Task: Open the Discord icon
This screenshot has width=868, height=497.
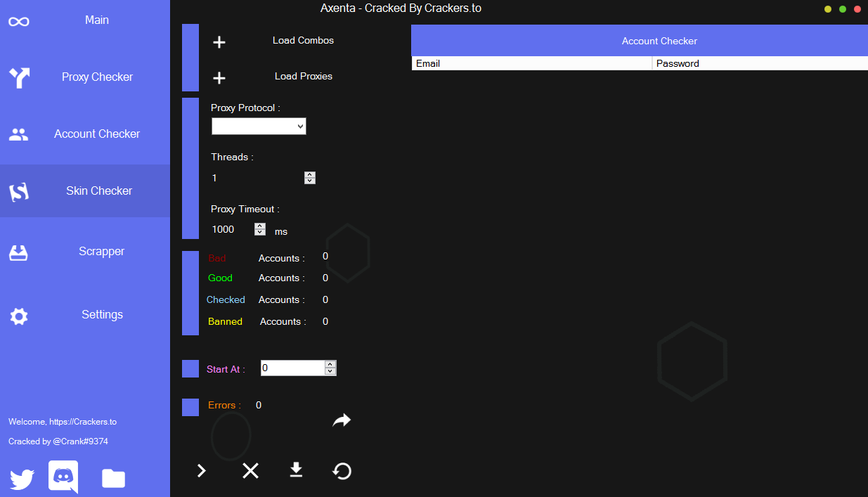Action: point(63,477)
